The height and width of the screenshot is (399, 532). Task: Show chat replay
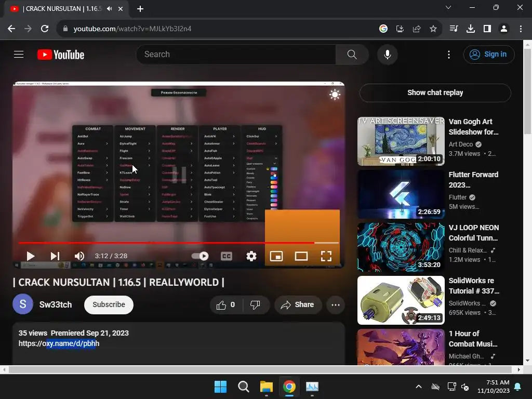pyautogui.click(x=435, y=92)
